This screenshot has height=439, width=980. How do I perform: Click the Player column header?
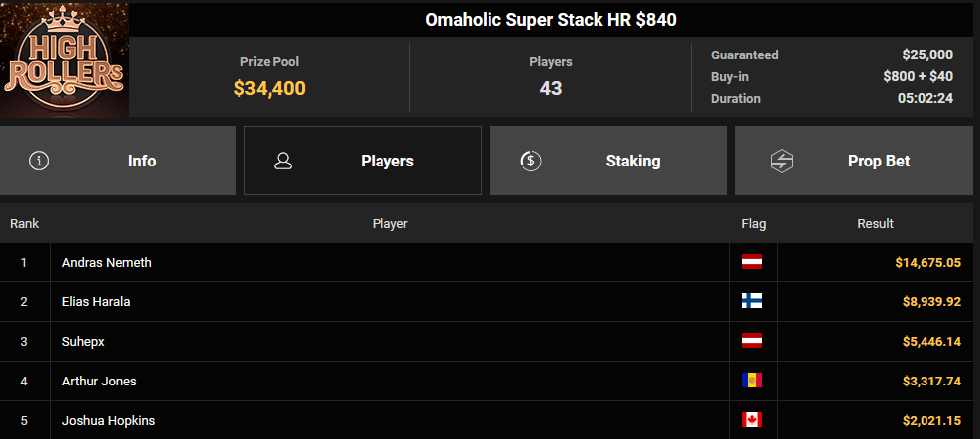pyautogui.click(x=389, y=224)
